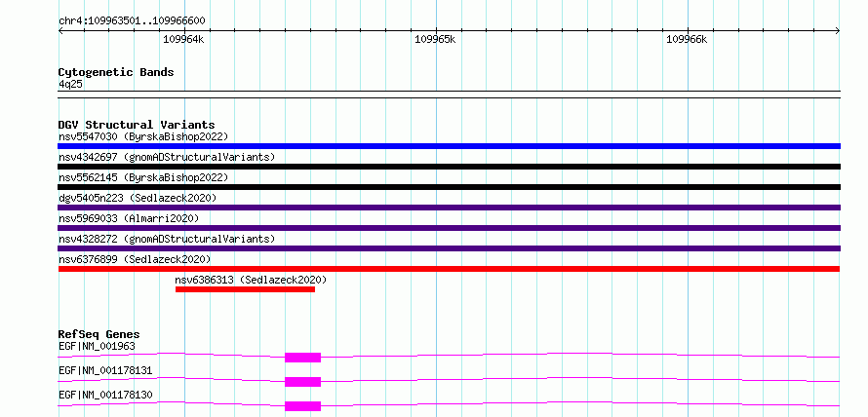Click the EGF NM_001178131 exon block
Screen dimensions: 868x417
point(302,382)
